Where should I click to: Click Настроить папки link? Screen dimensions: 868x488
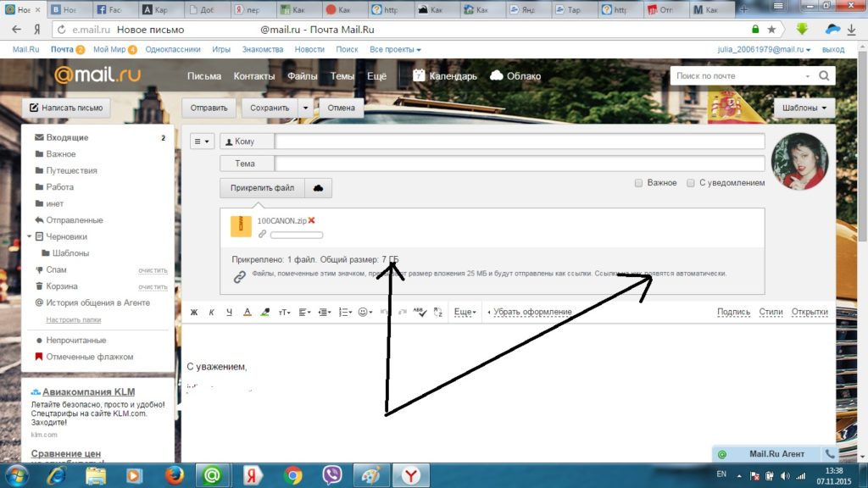point(73,319)
